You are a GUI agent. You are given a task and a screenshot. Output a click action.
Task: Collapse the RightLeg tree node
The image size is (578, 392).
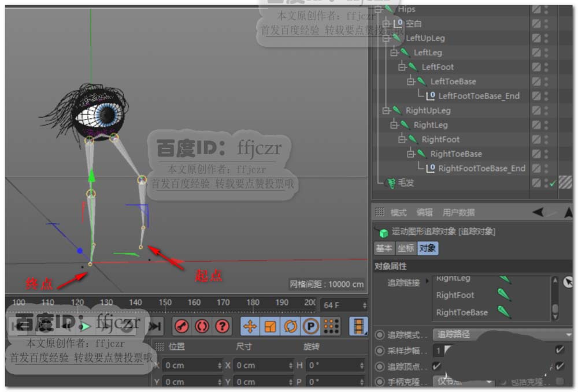394,125
